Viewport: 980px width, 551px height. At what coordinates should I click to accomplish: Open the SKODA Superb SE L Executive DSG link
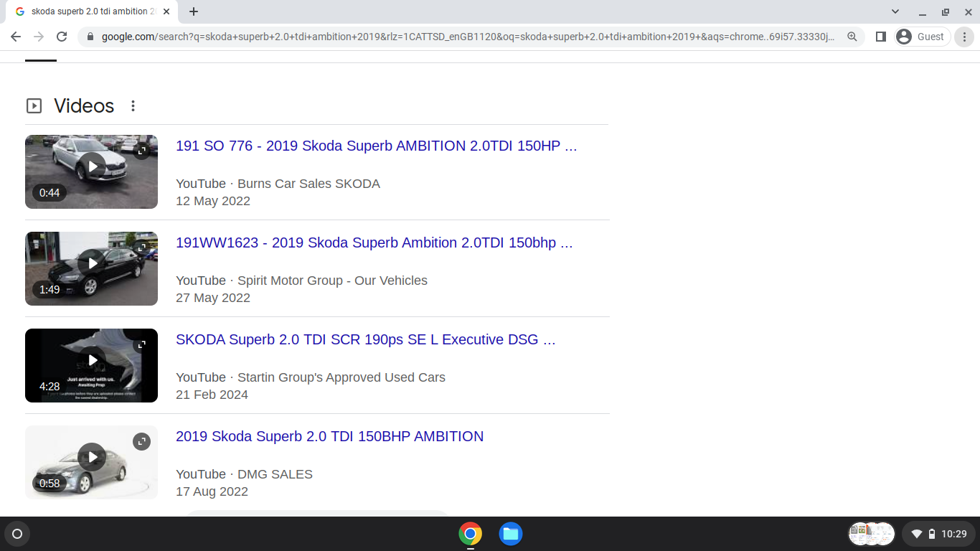coord(364,339)
